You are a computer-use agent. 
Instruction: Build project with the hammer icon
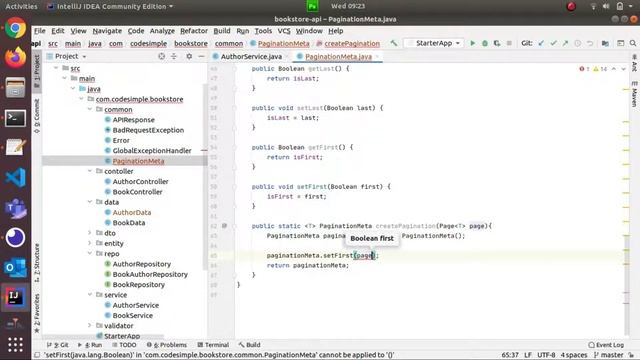pos(393,43)
